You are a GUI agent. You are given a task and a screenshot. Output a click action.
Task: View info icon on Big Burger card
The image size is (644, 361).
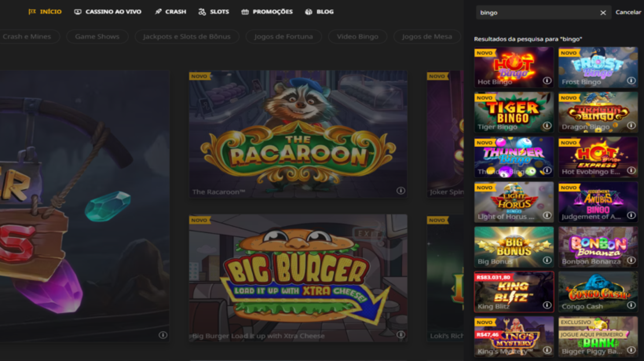click(400, 335)
